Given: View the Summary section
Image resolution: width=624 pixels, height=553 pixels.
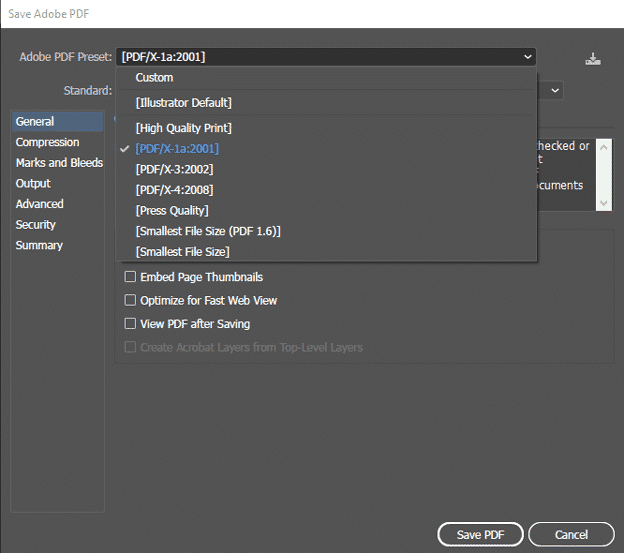Looking at the screenshot, I should pos(39,245).
